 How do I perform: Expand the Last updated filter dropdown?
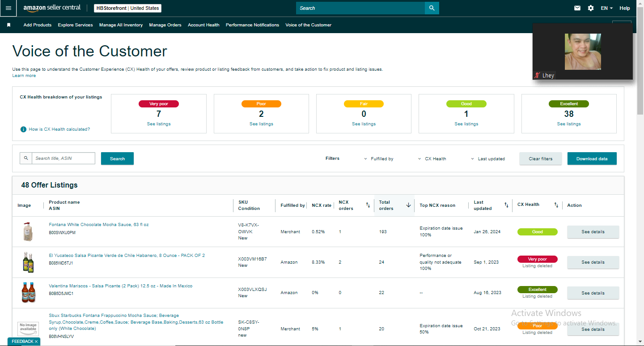point(488,159)
